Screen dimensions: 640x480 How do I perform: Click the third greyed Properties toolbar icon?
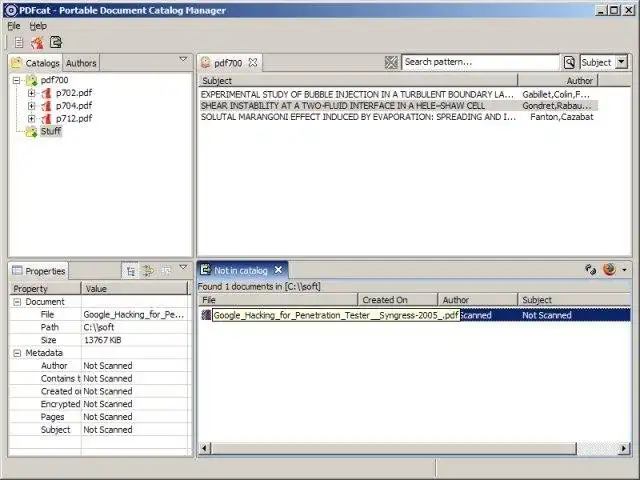click(166, 271)
